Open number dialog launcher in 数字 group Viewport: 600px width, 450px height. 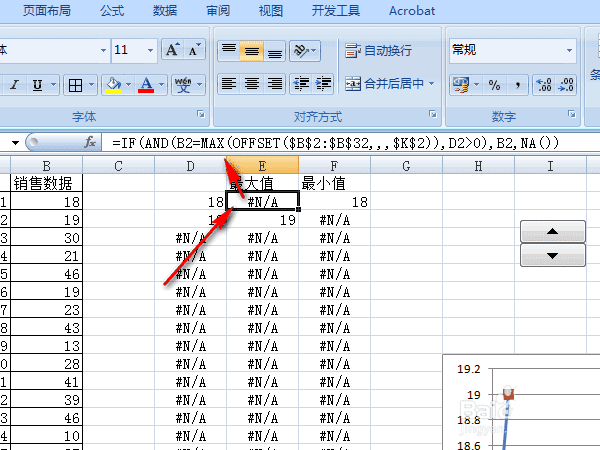point(572,114)
